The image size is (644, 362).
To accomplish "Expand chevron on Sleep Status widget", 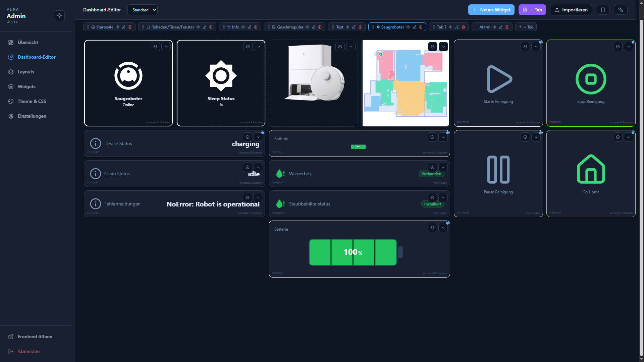I will (x=259, y=47).
